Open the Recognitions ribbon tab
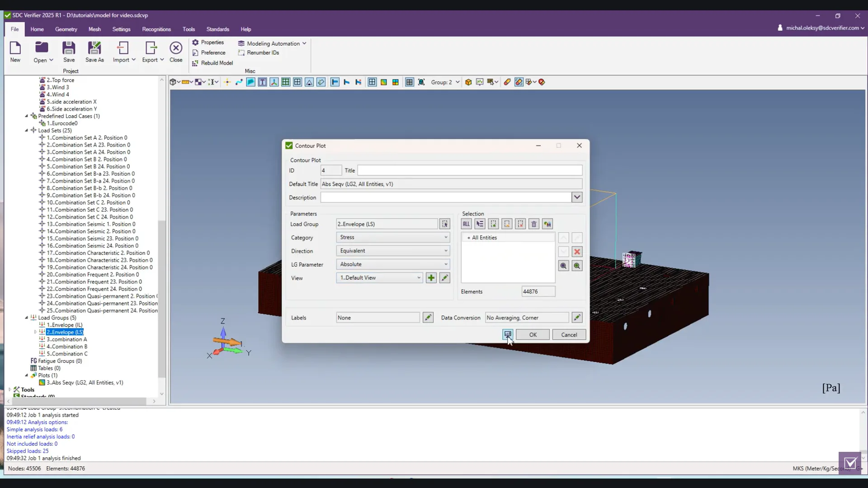This screenshot has height=488, width=868. [x=156, y=29]
